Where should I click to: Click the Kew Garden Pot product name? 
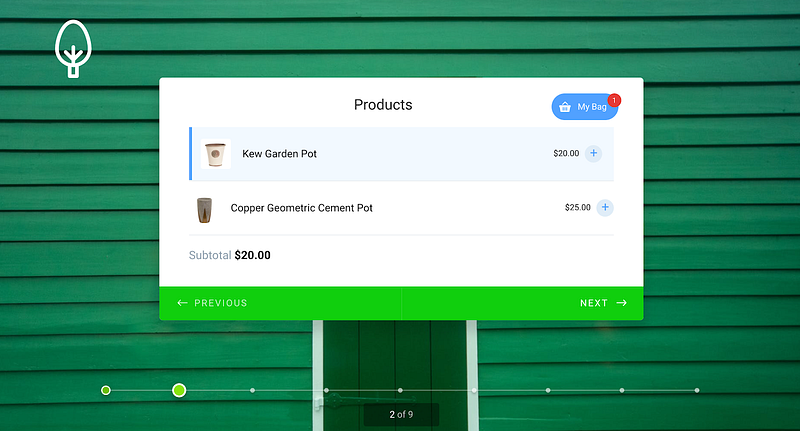280,154
